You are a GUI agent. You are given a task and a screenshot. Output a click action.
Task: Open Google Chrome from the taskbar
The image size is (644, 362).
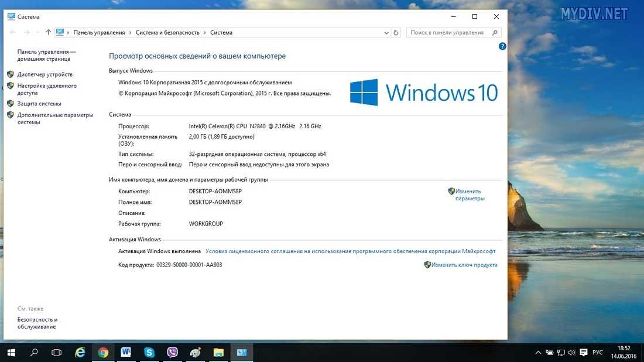coord(103,352)
